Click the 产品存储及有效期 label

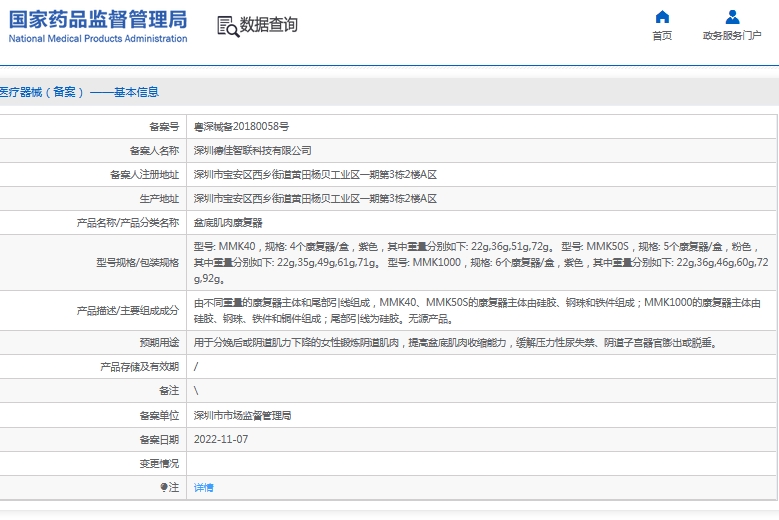[x=140, y=367]
